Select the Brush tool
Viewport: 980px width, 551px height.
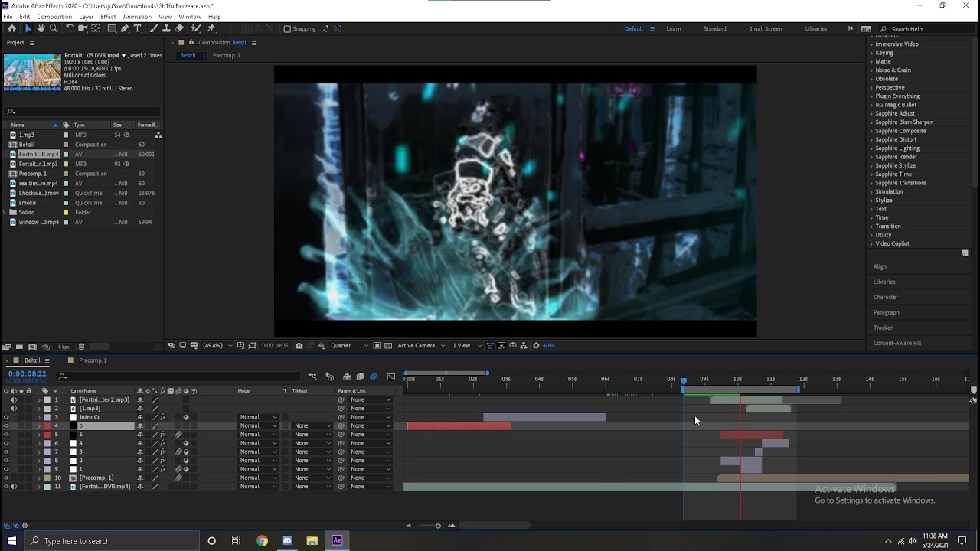[152, 28]
